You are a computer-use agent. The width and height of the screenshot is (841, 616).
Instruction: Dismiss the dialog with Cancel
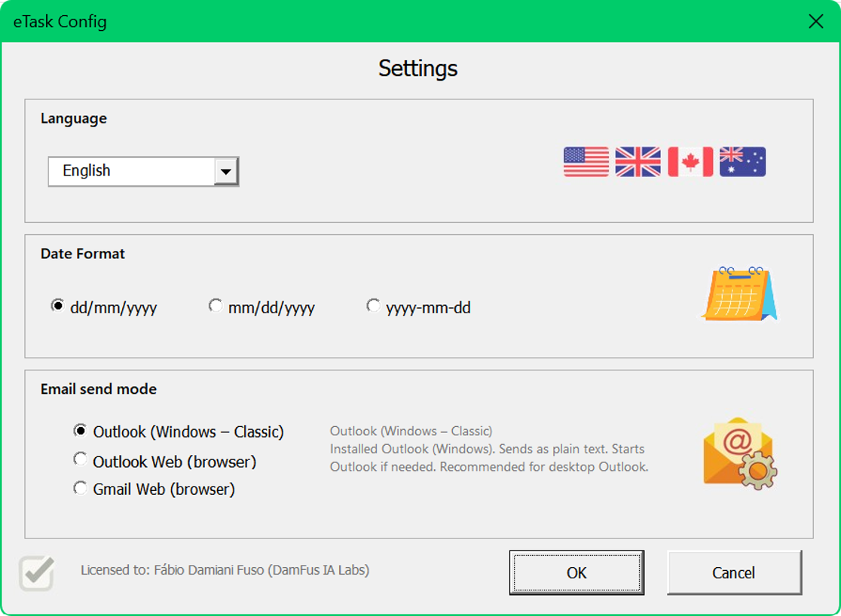pos(734,572)
